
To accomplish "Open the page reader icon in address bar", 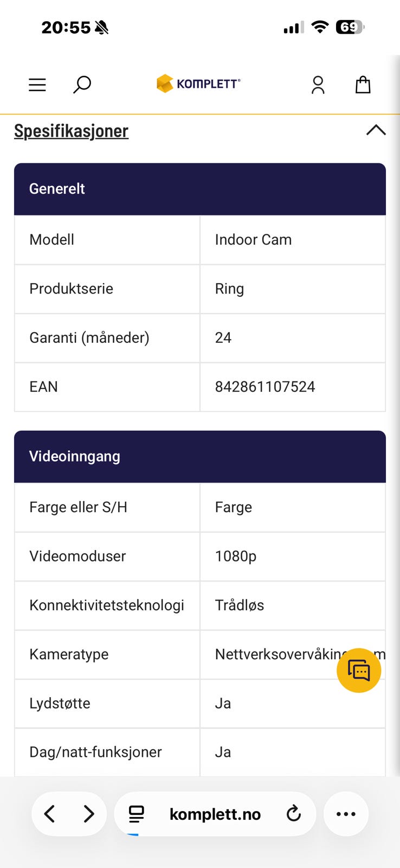I will (x=137, y=814).
